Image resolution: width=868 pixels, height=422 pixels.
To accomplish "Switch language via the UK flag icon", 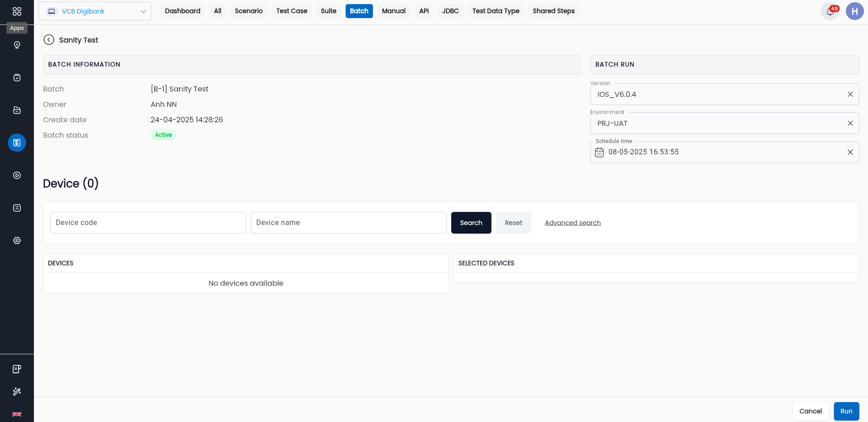I will coord(17,414).
